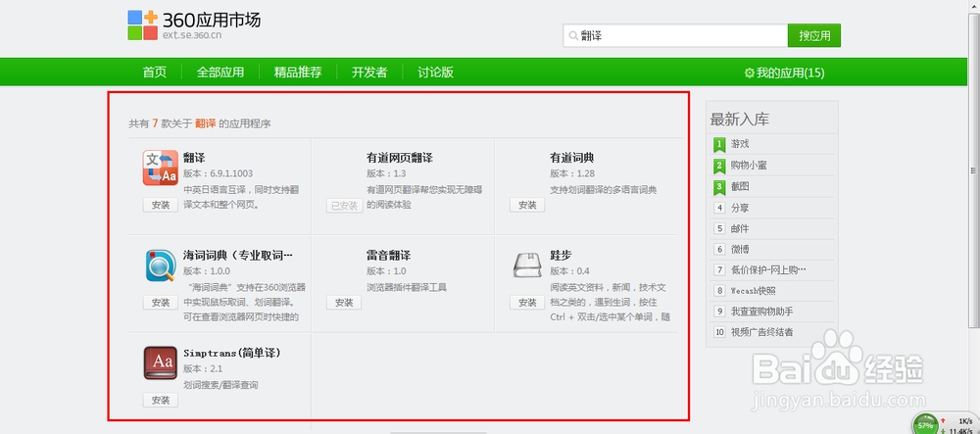Click ext.se.360.cn text under logo
Screen dimensions: 980x434
tap(192, 35)
